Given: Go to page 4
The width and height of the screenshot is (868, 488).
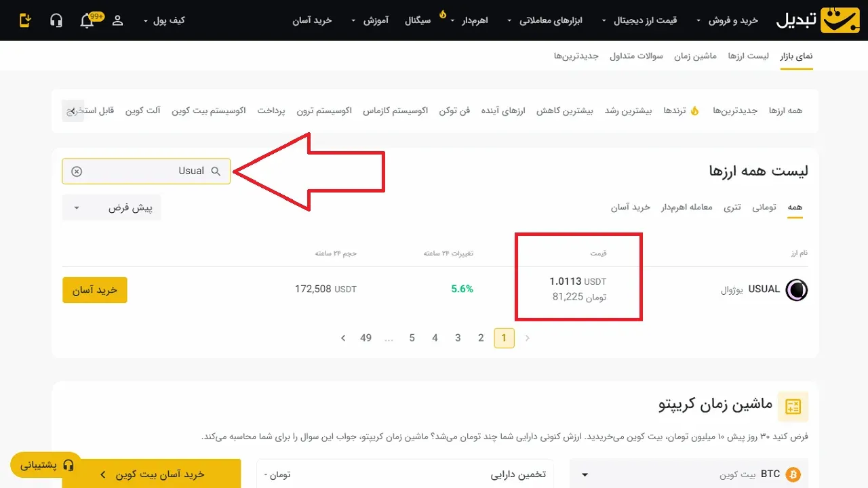Looking at the screenshot, I should pyautogui.click(x=435, y=338).
